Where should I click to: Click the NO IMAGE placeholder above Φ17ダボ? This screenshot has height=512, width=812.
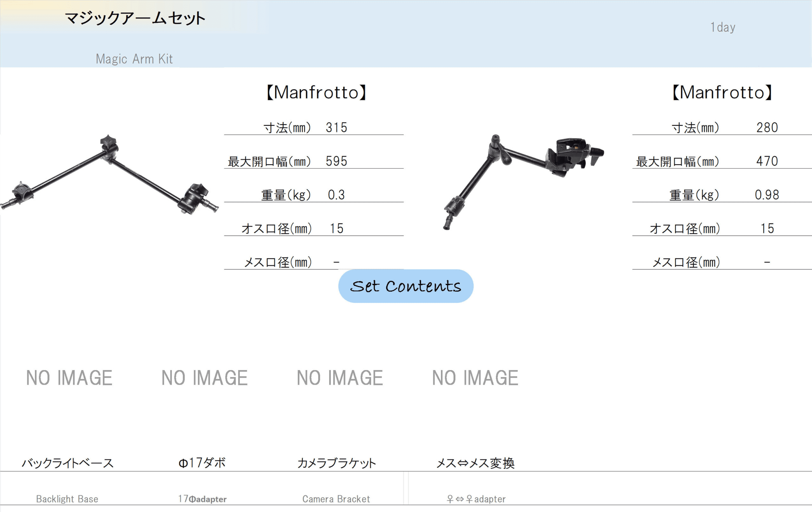click(204, 378)
